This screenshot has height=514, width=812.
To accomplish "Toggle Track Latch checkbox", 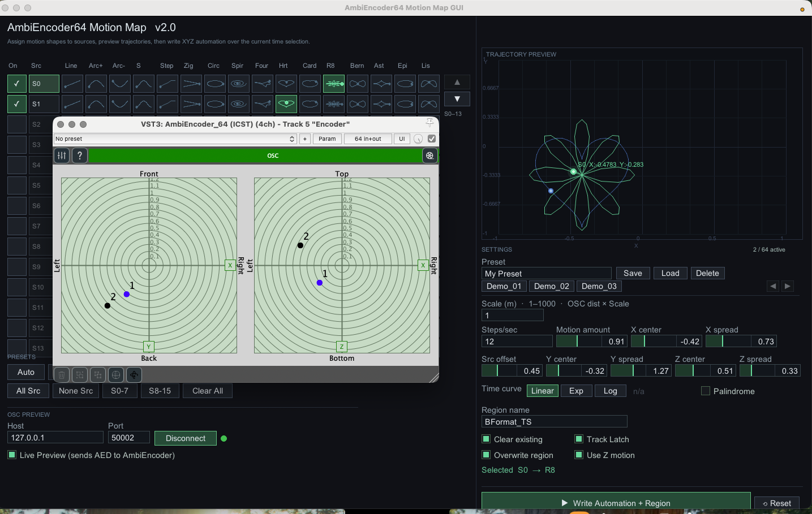I will tap(579, 439).
